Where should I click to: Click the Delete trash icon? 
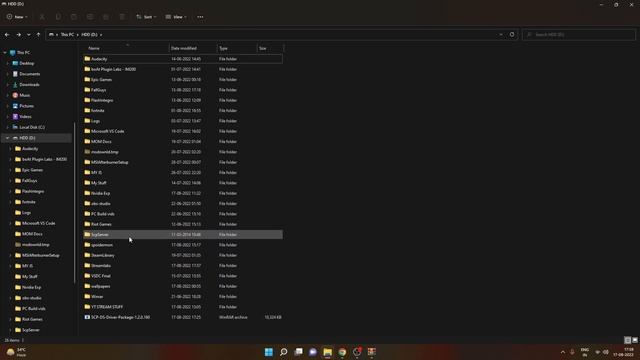point(122,17)
